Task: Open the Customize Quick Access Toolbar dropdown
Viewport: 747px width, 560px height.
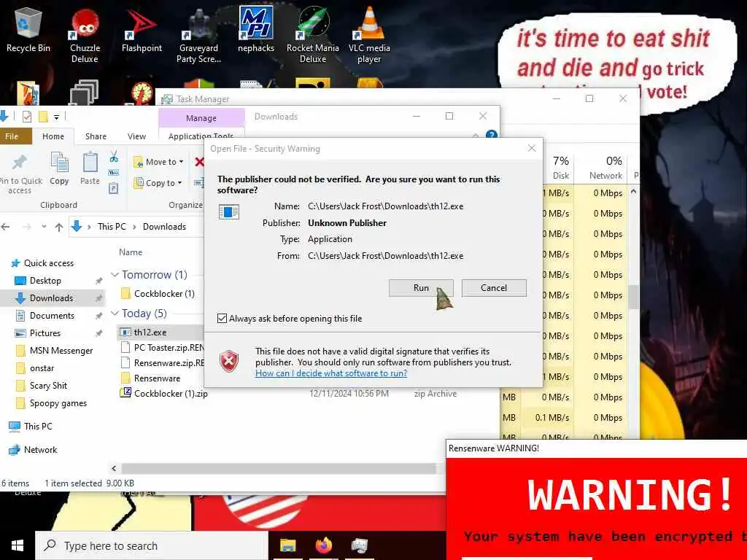Action: pos(56,117)
